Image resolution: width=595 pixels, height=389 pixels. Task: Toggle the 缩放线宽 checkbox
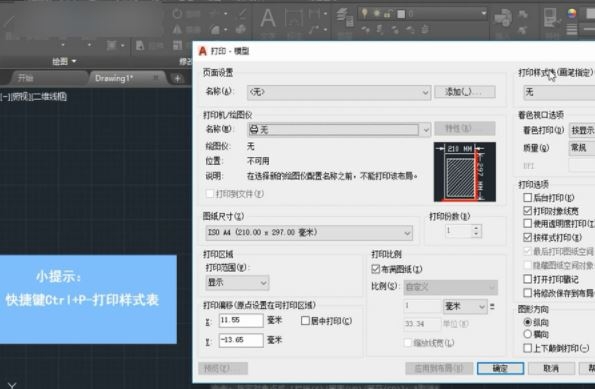408,343
